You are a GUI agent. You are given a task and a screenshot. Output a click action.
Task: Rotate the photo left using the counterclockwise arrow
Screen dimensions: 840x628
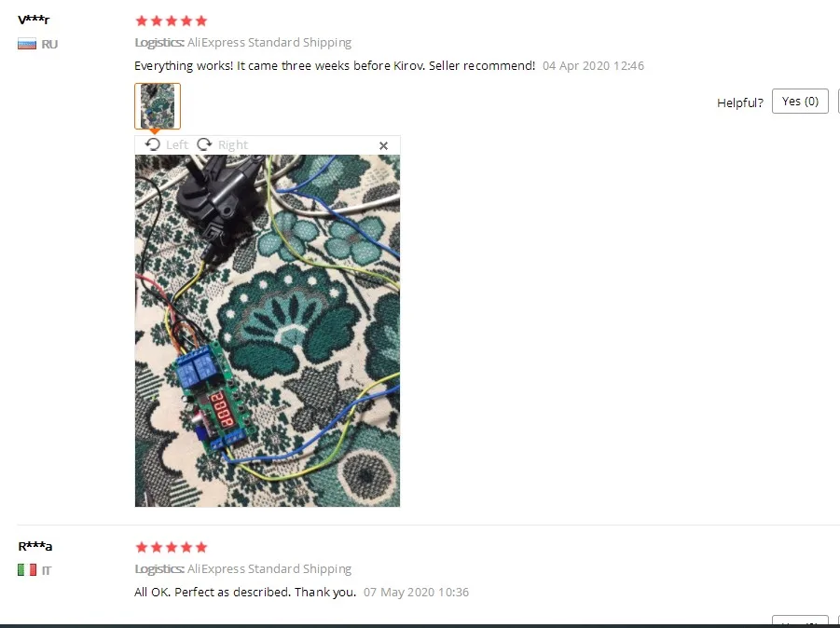[153, 144]
